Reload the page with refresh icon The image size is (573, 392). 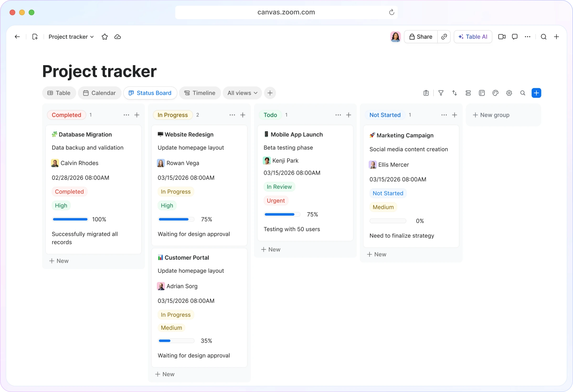tap(392, 12)
